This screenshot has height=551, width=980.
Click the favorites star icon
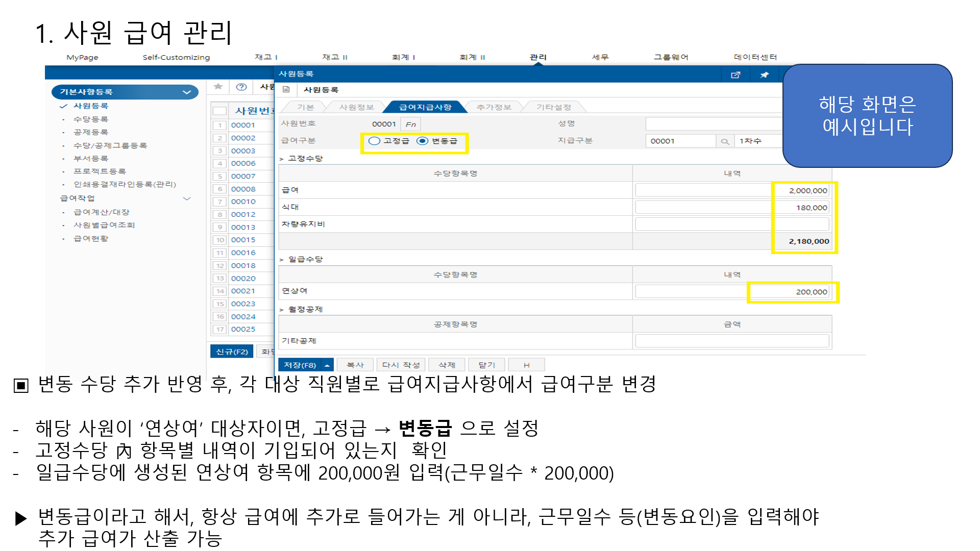218,87
